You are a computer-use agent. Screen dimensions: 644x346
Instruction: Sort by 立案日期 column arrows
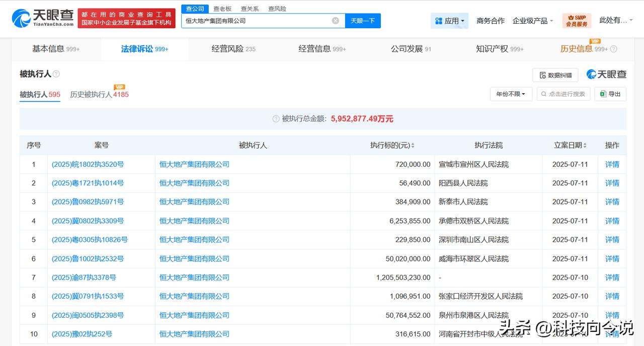(585, 146)
